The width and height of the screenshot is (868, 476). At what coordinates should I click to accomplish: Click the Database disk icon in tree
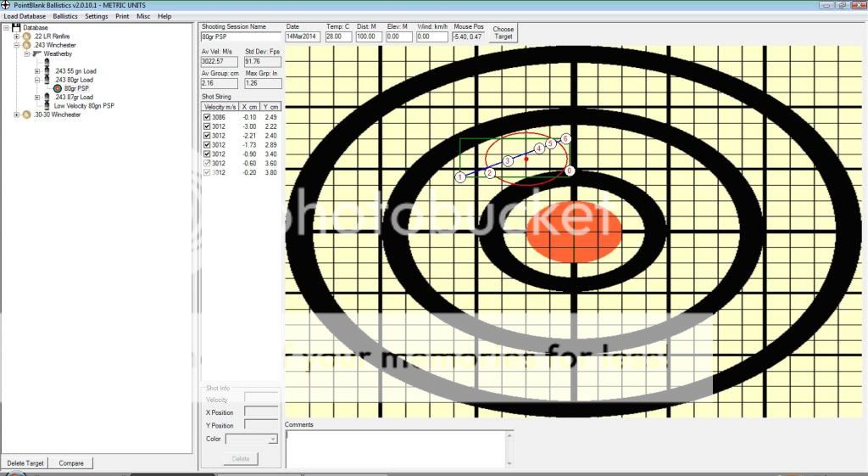(16, 28)
